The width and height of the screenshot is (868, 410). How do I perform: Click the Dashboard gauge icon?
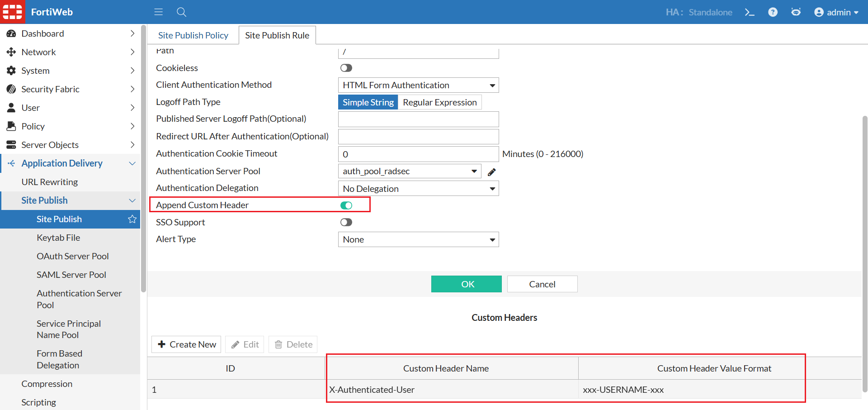[11, 33]
